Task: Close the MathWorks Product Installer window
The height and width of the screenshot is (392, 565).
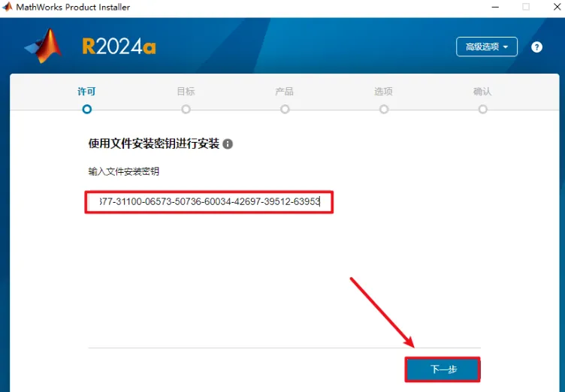Action: point(557,7)
